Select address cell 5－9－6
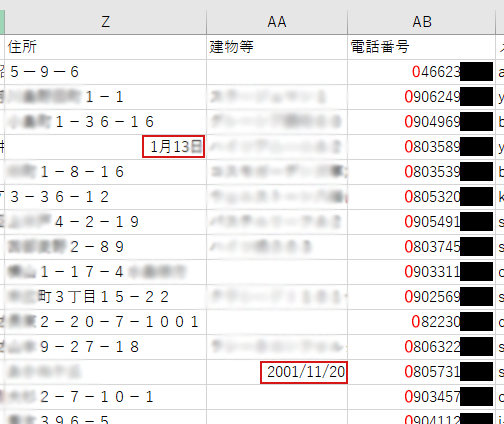The image size is (504, 424). click(x=106, y=72)
